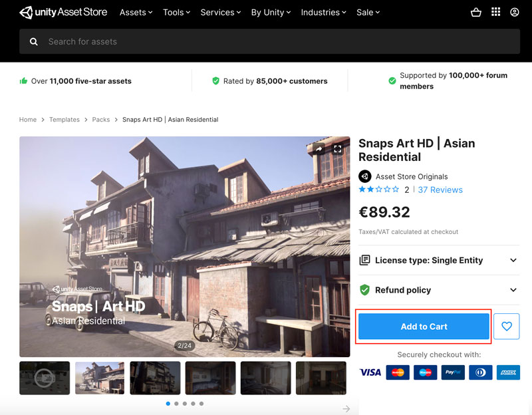Screen dimensions: 532x415
Task: Click the PayPal payment logo
Action: click(x=453, y=372)
